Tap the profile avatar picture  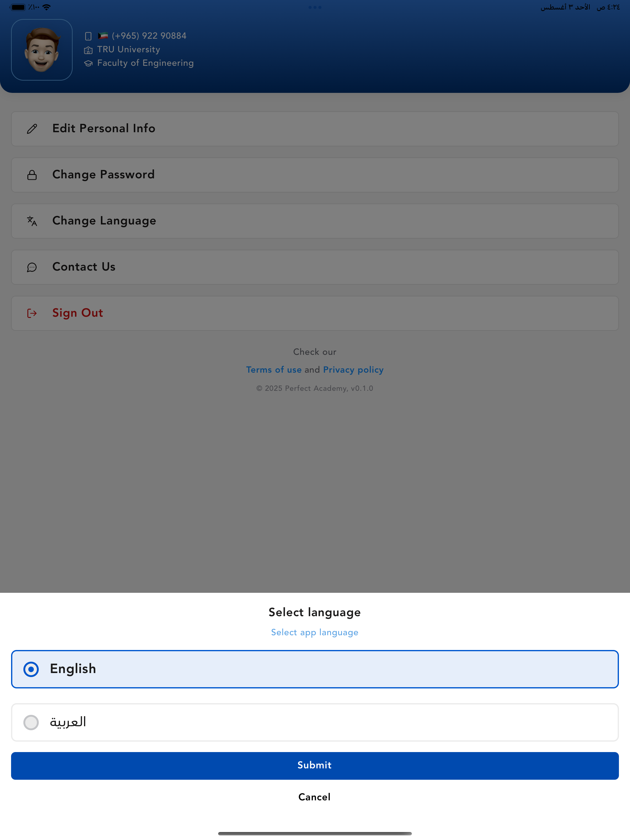click(42, 50)
